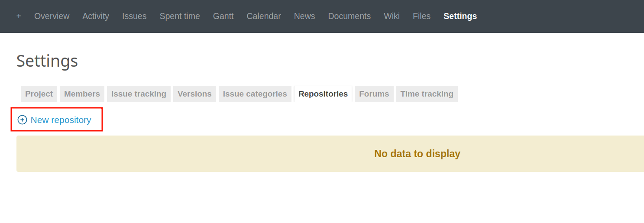The height and width of the screenshot is (223, 644).
Task: Switch to the Project settings tab
Action: tap(39, 94)
